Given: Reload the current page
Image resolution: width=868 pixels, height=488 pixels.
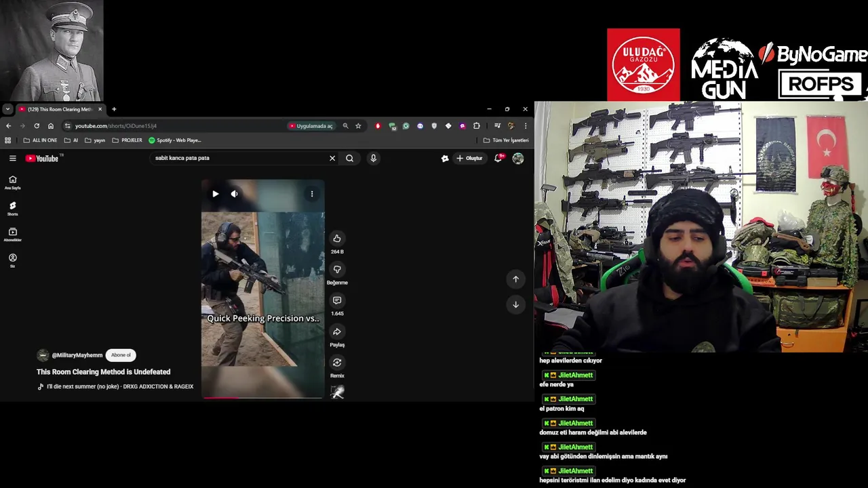Looking at the screenshot, I should pyautogui.click(x=37, y=126).
